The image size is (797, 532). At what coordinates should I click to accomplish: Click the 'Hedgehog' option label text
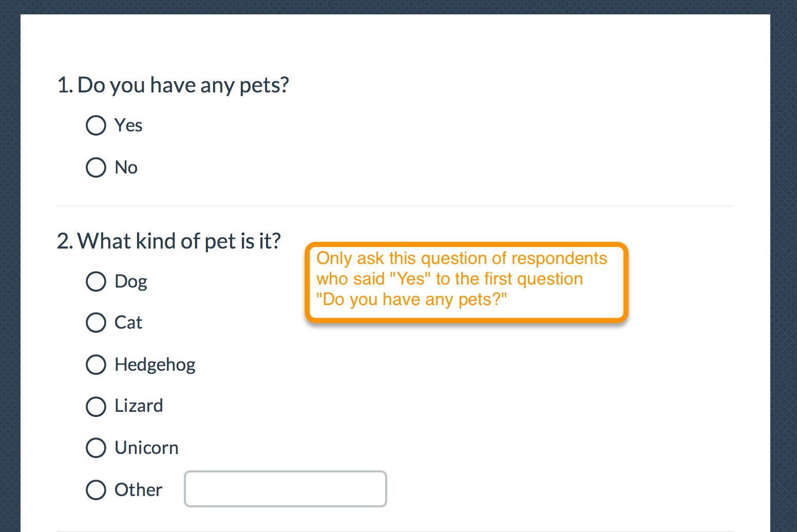155,365
